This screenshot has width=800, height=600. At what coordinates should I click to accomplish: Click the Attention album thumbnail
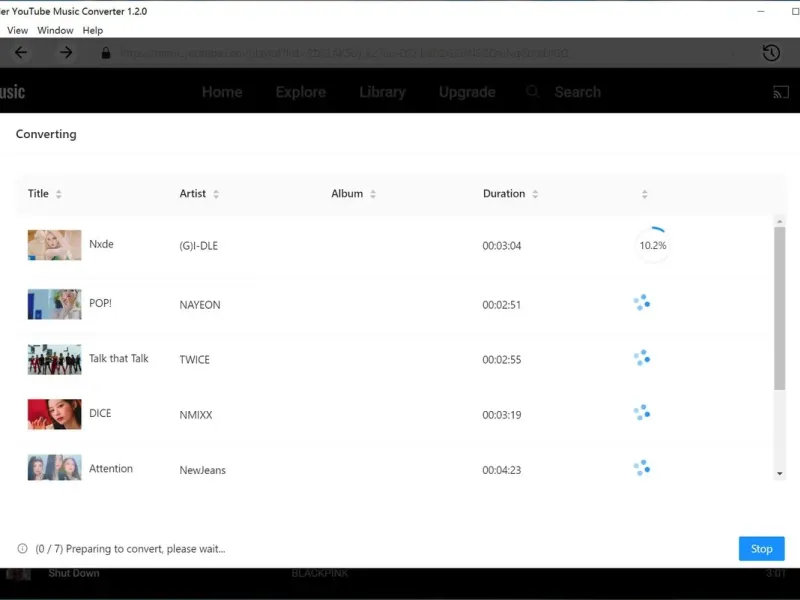pos(54,467)
